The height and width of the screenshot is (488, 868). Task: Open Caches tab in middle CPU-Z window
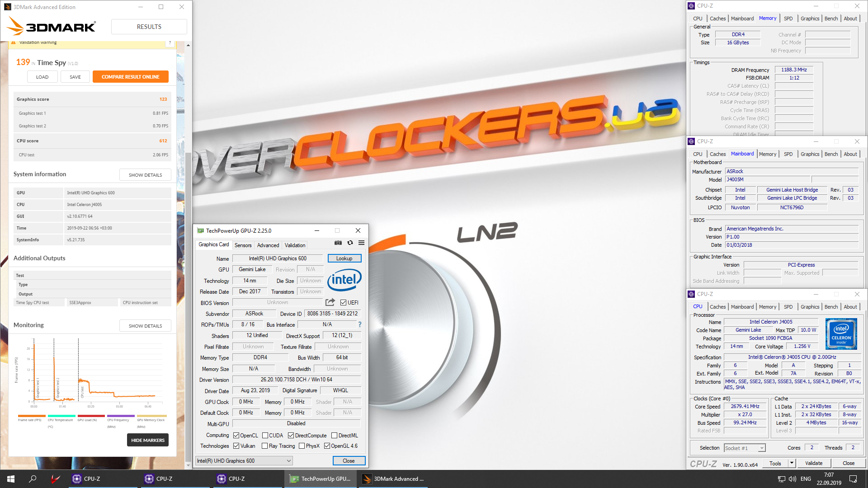[x=717, y=154]
